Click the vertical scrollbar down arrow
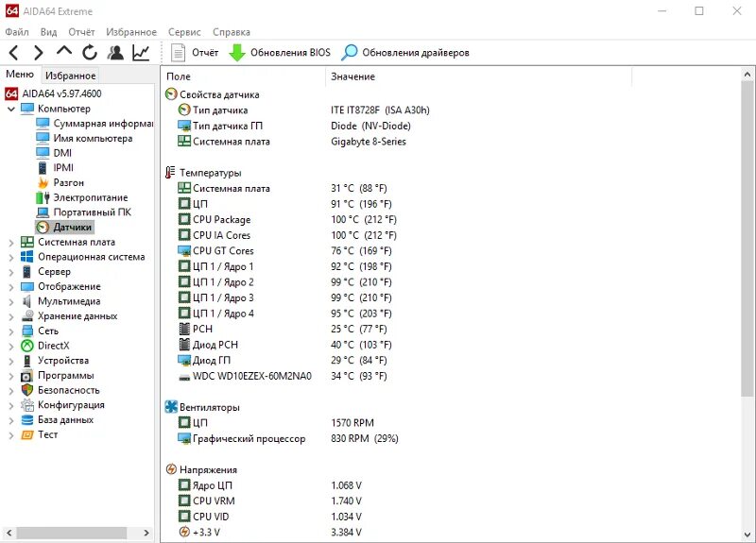 pyautogui.click(x=747, y=535)
